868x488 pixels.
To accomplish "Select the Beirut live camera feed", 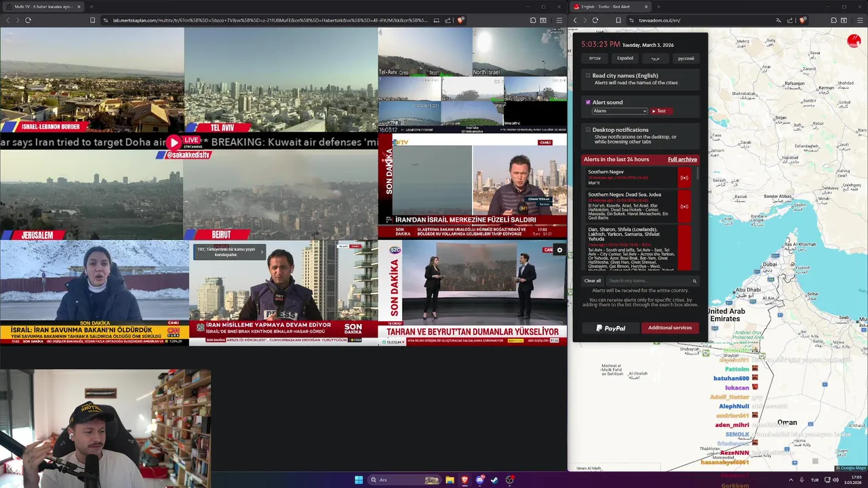I will coord(281,195).
